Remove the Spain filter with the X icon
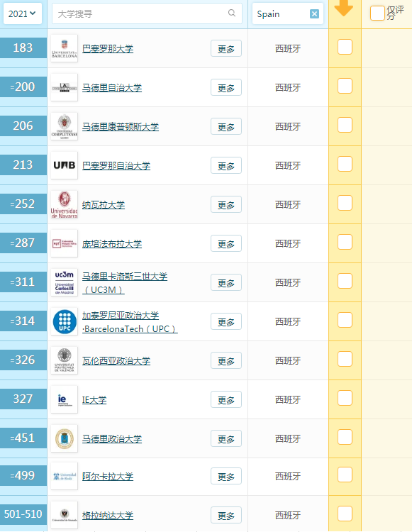This screenshot has width=412, height=532. pyautogui.click(x=314, y=14)
